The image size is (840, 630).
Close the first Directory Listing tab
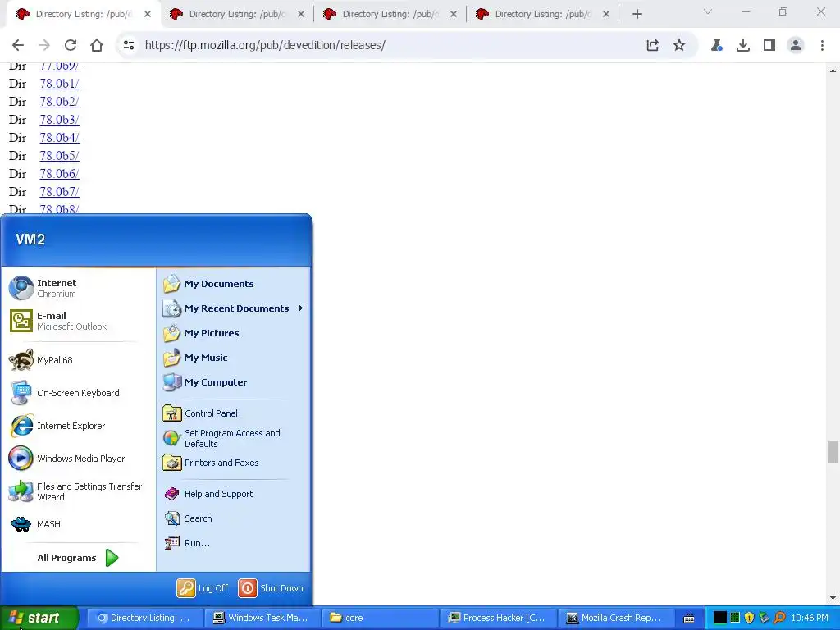[x=148, y=14]
